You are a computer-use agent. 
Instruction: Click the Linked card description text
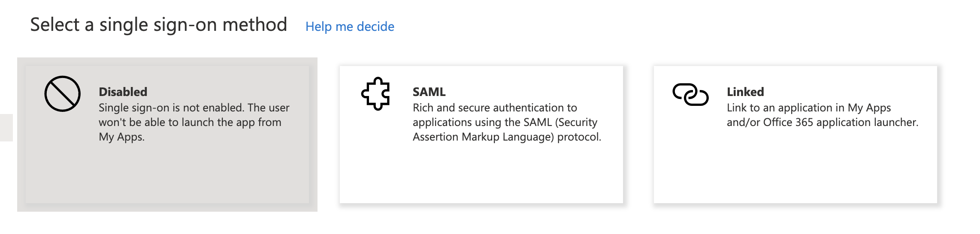coord(823,115)
